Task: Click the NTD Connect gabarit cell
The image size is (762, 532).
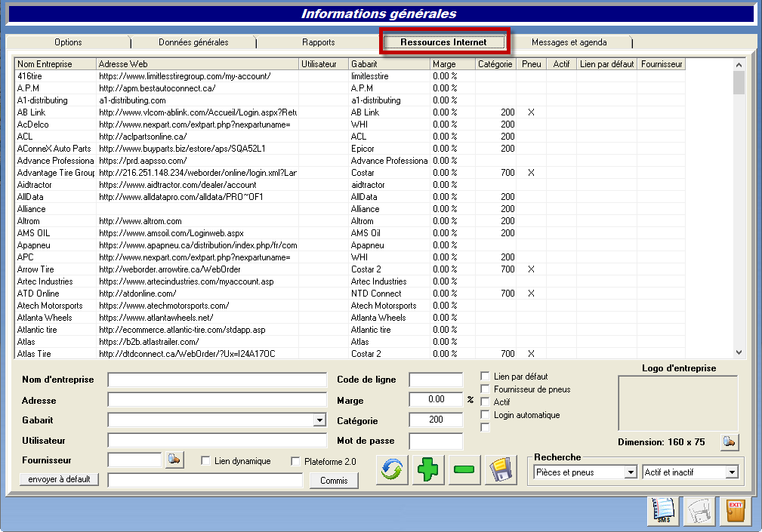Action: coord(389,294)
